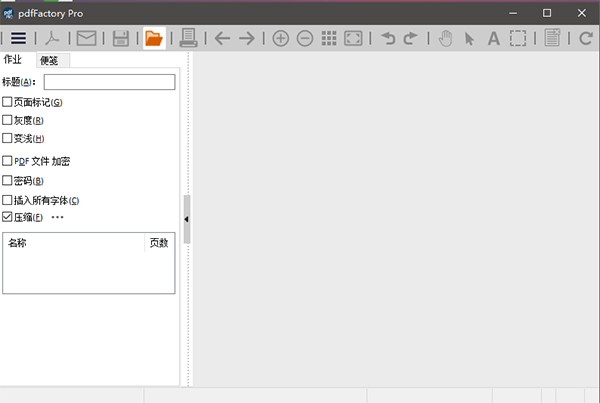Zoom in with the plus circle icon
This screenshot has width=600, height=403.
tap(280, 38)
